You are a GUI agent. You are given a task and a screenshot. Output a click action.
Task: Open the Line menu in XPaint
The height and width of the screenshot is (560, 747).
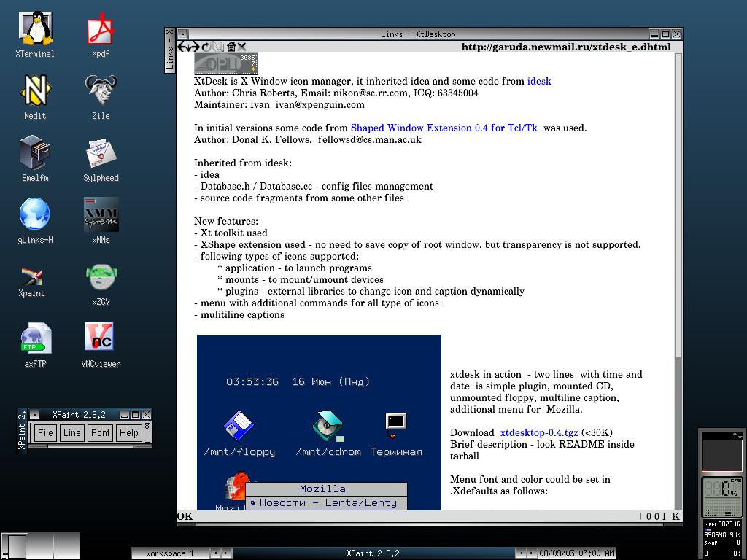72,433
